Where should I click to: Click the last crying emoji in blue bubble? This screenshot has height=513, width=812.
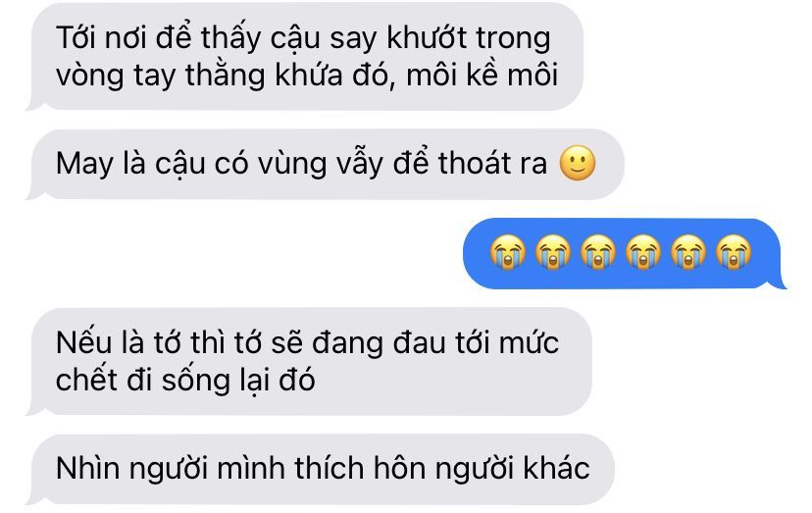pos(734,252)
